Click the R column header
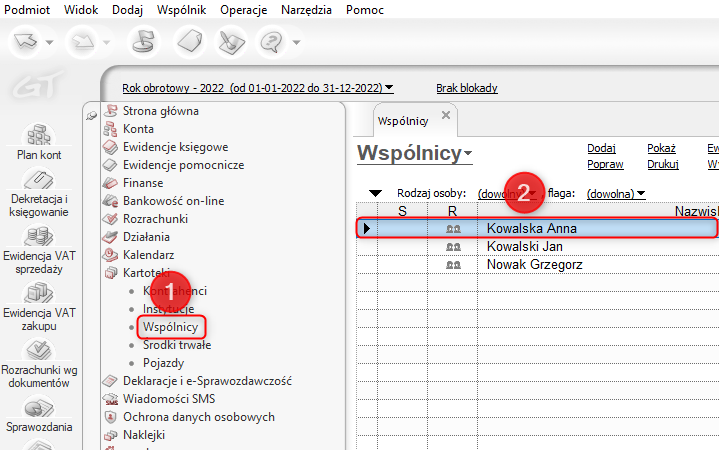 tap(453, 211)
